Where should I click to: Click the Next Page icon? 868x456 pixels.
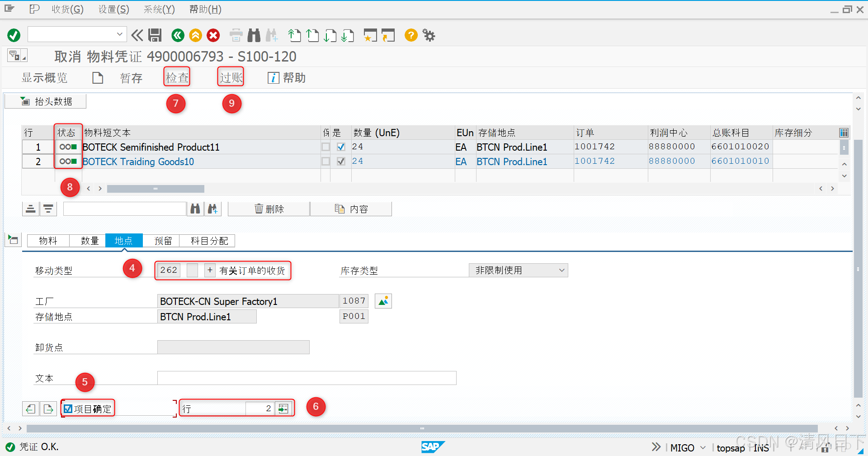[x=330, y=35]
